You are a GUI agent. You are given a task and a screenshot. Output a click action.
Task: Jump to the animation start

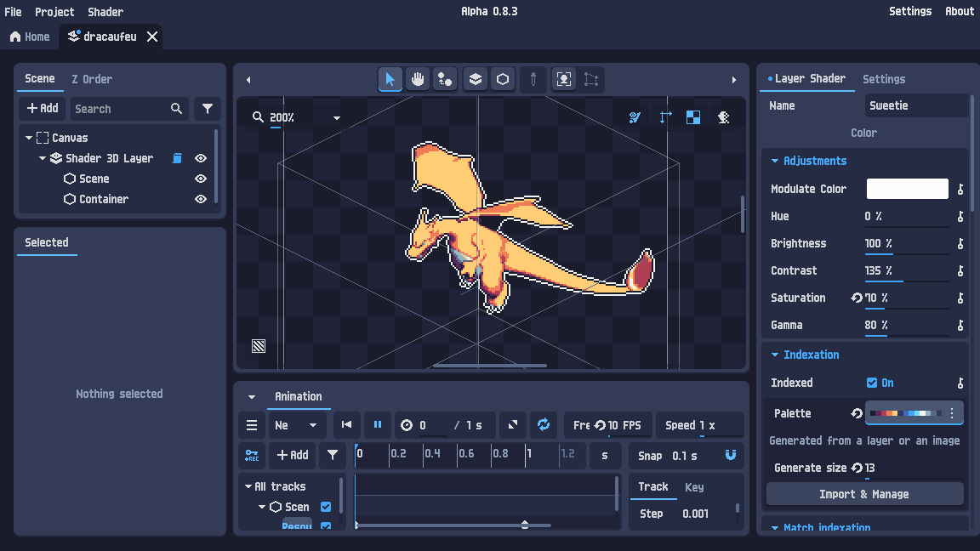coord(346,425)
